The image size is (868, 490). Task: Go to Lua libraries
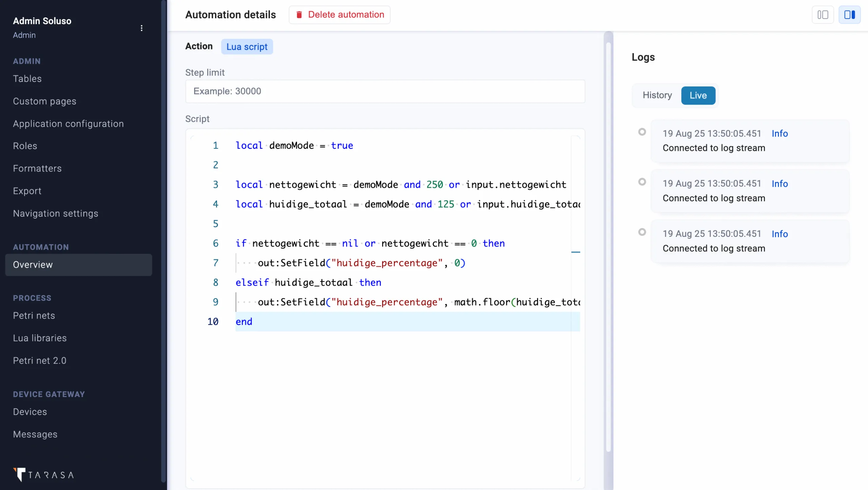(40, 338)
